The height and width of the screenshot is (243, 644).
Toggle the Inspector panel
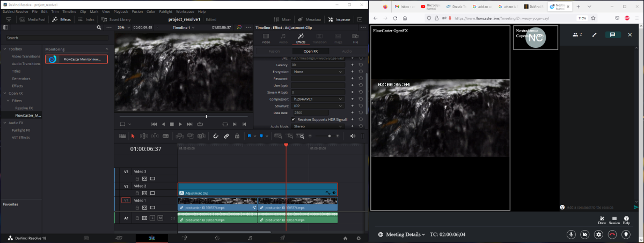339,19
